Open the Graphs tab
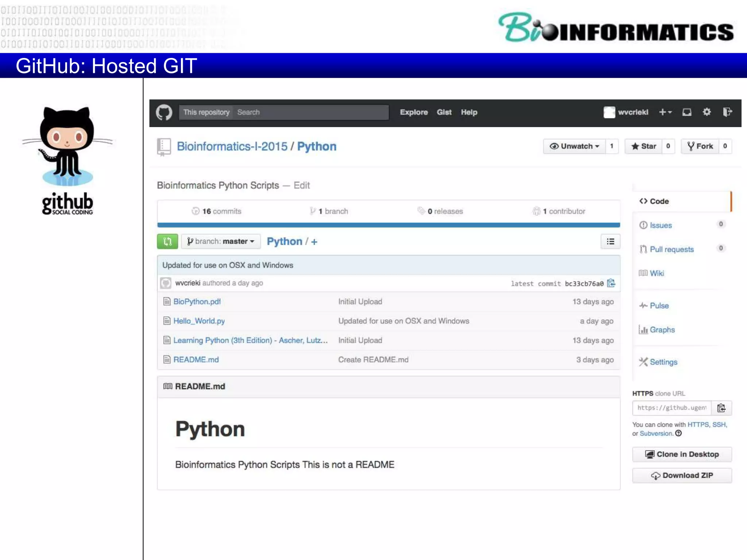747x560 pixels. coord(657,330)
